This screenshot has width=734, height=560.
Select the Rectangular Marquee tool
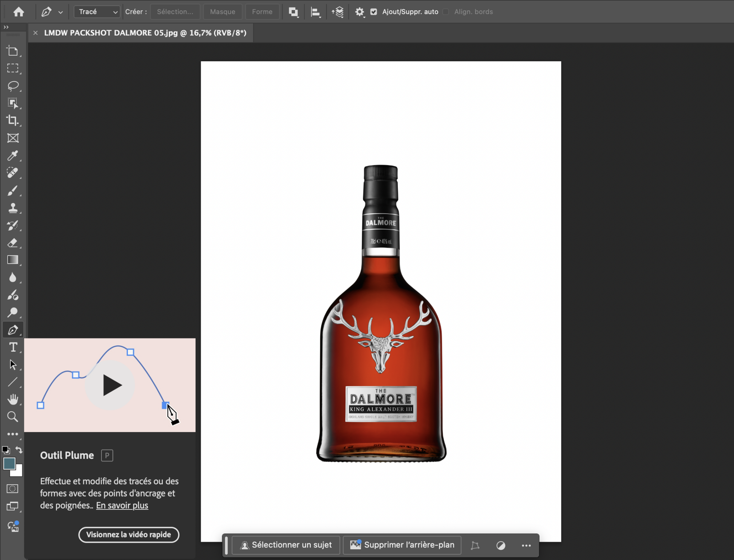[x=13, y=68]
